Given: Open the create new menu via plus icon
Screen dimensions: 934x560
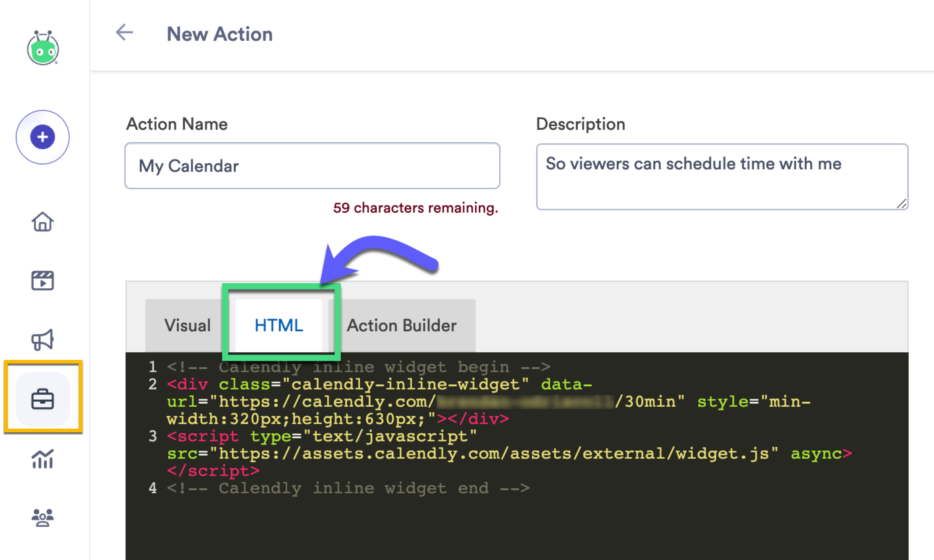Looking at the screenshot, I should tap(43, 137).
